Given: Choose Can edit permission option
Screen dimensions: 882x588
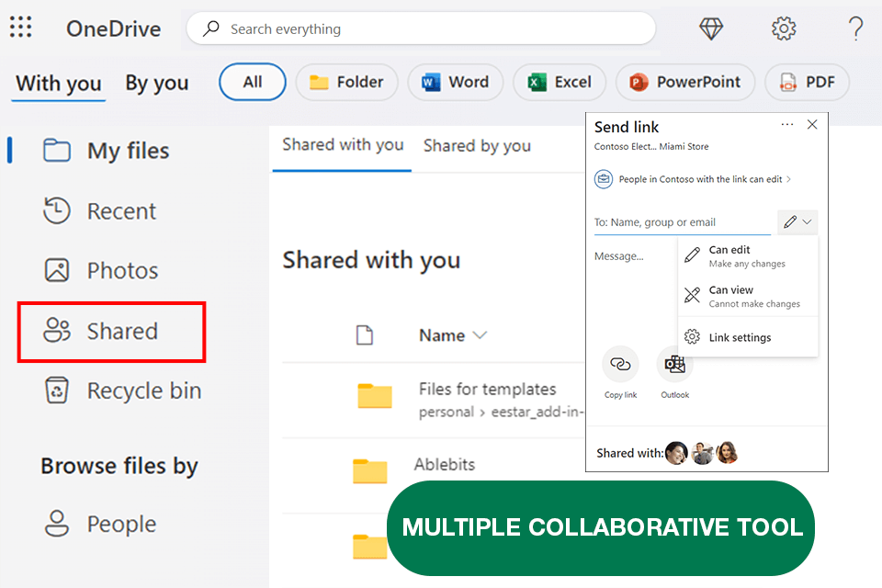Looking at the screenshot, I should pos(748,256).
